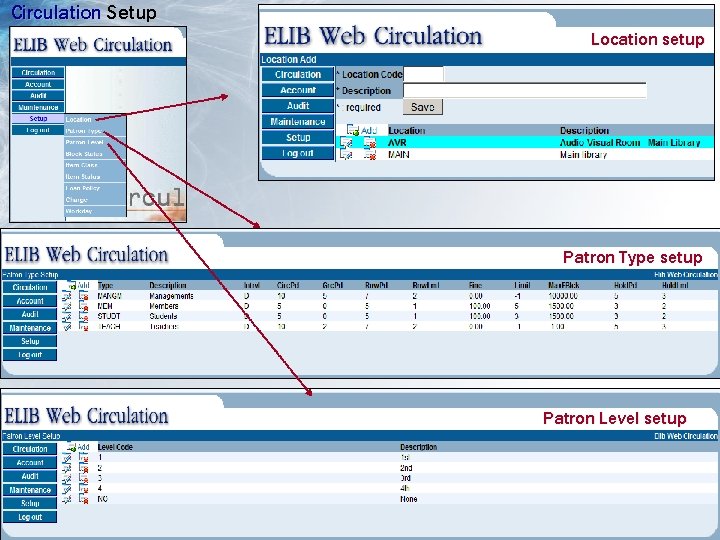
Task: Delete patron level code 2 row
Action: coord(84,468)
